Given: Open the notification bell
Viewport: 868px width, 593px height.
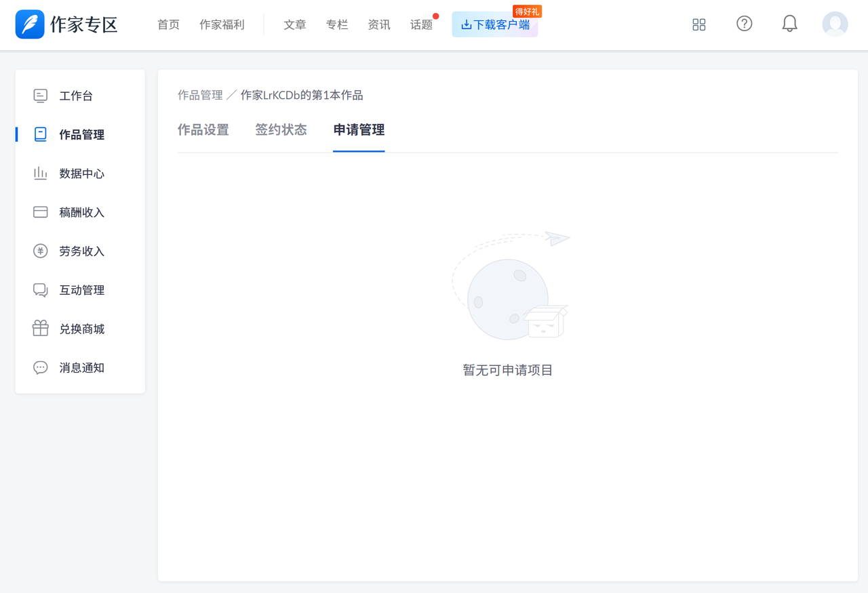Looking at the screenshot, I should coord(789,24).
